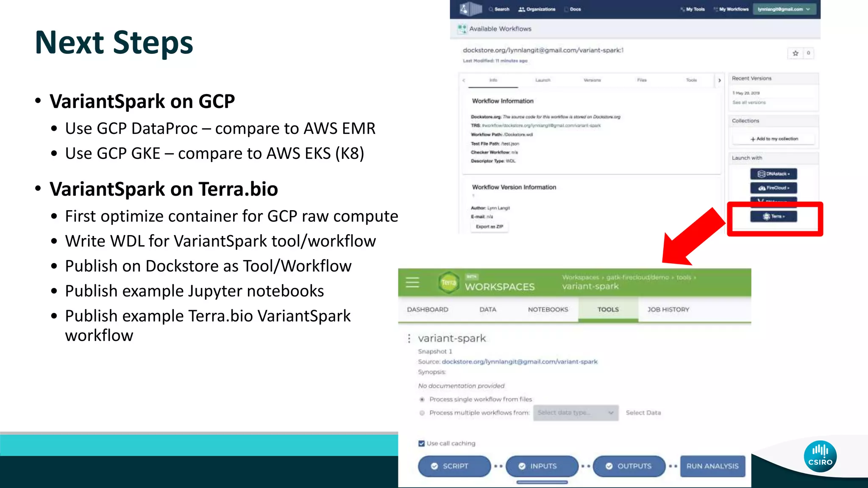868x488 pixels.
Task: Click the CSIRO logo
Action: pos(820,456)
